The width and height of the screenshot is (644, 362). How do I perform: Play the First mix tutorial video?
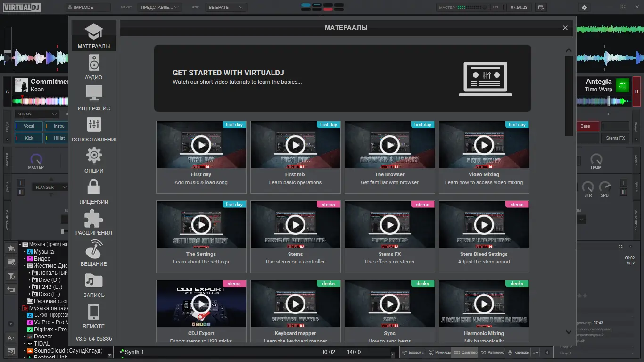[296, 145]
